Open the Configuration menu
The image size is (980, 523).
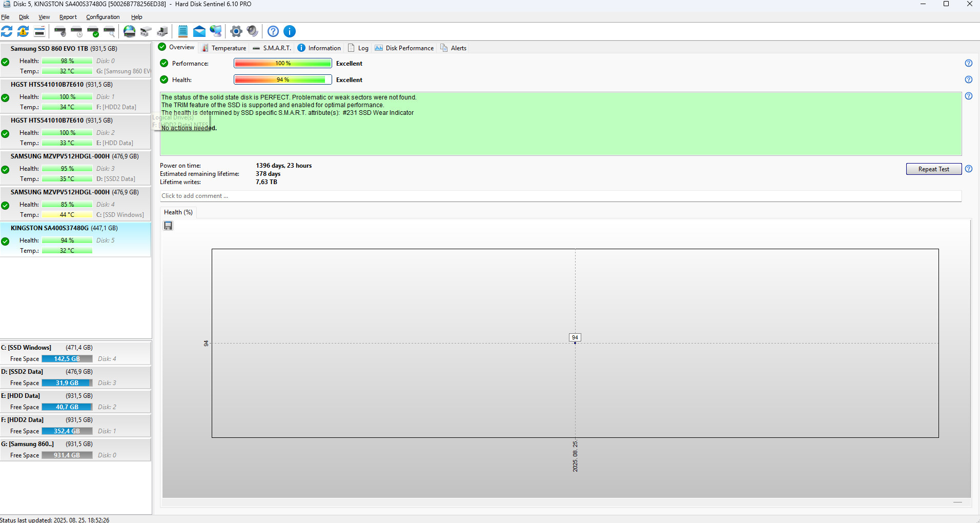click(103, 17)
